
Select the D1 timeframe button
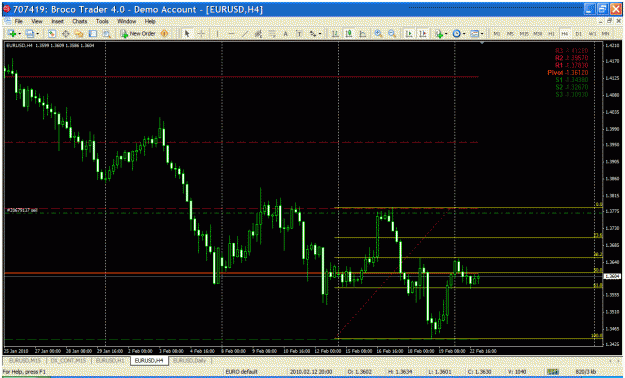(578, 34)
